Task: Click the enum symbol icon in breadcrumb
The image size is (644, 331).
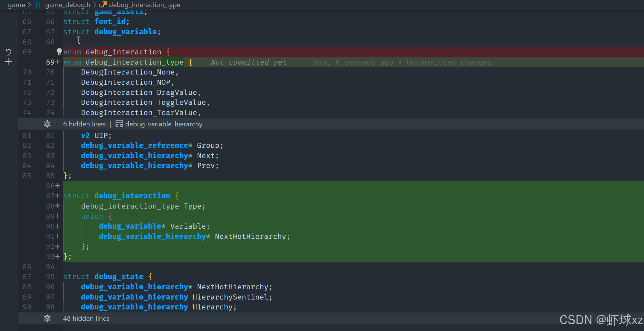Action: (x=103, y=5)
